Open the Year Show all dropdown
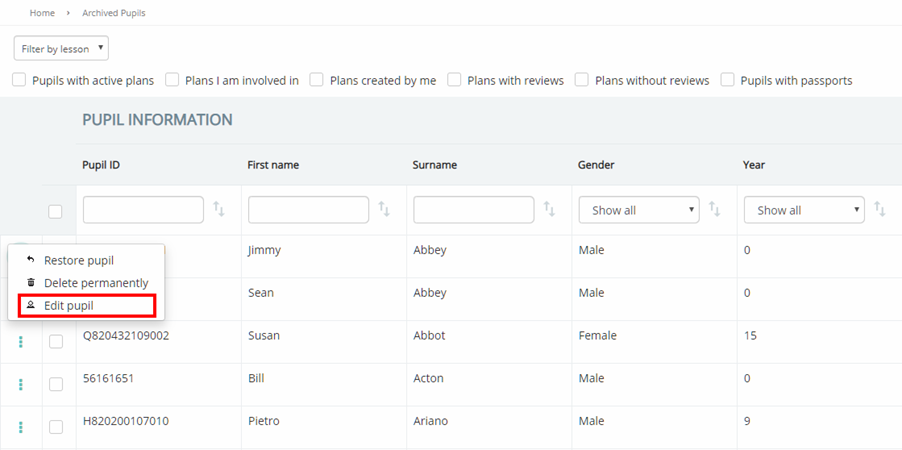The image size is (902, 450). [x=803, y=210]
